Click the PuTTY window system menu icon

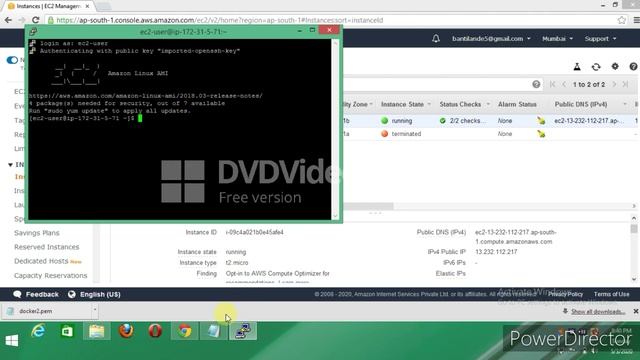pyautogui.click(x=33, y=31)
